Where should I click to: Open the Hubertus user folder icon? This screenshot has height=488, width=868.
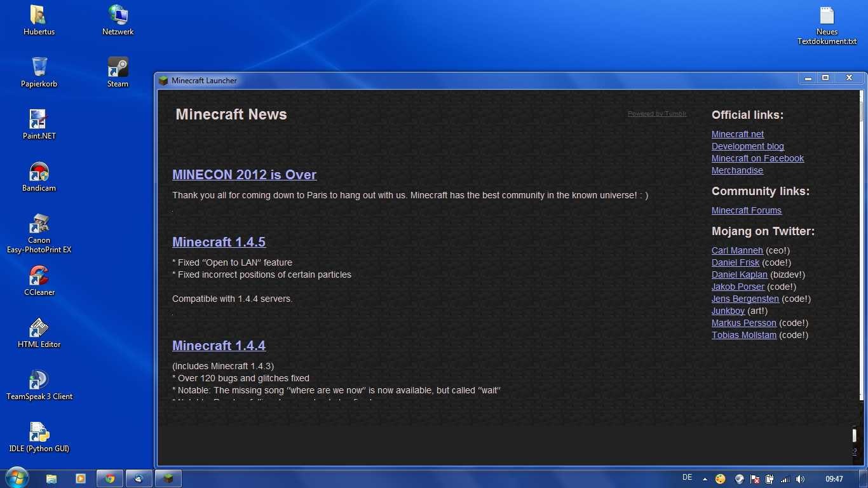[39, 20]
